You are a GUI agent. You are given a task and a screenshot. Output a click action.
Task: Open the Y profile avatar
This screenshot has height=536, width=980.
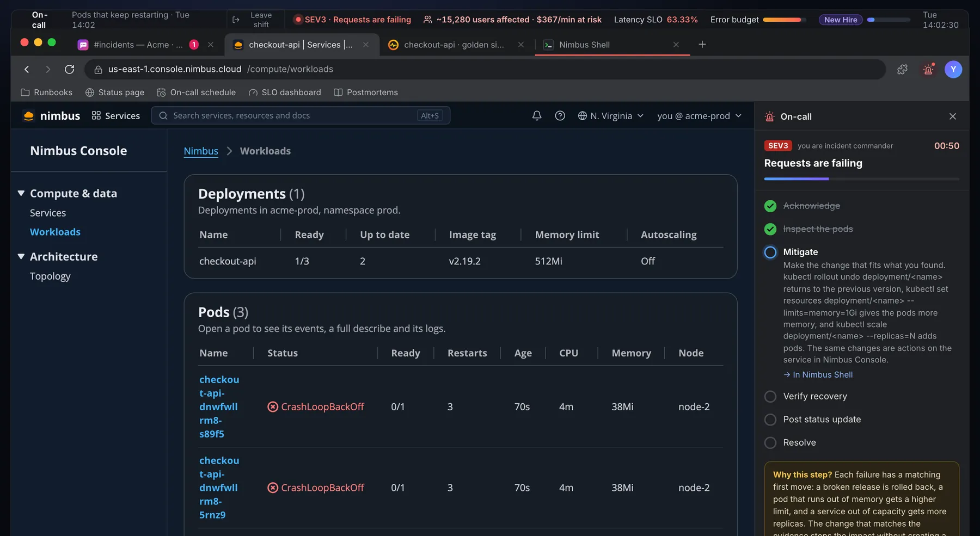coord(953,69)
